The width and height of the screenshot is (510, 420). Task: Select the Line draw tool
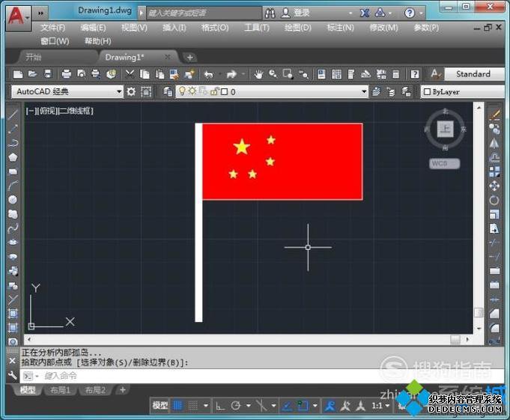pyautogui.click(x=13, y=115)
